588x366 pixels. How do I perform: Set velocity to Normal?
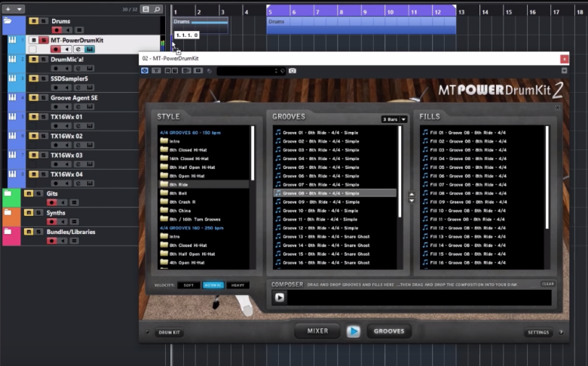pos(213,285)
